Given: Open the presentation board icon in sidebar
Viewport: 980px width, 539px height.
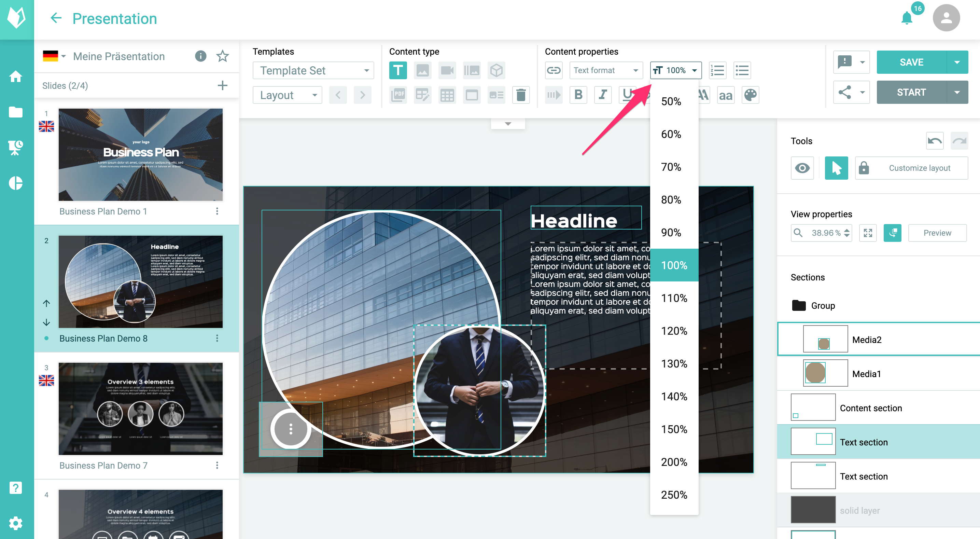Looking at the screenshot, I should point(16,148).
